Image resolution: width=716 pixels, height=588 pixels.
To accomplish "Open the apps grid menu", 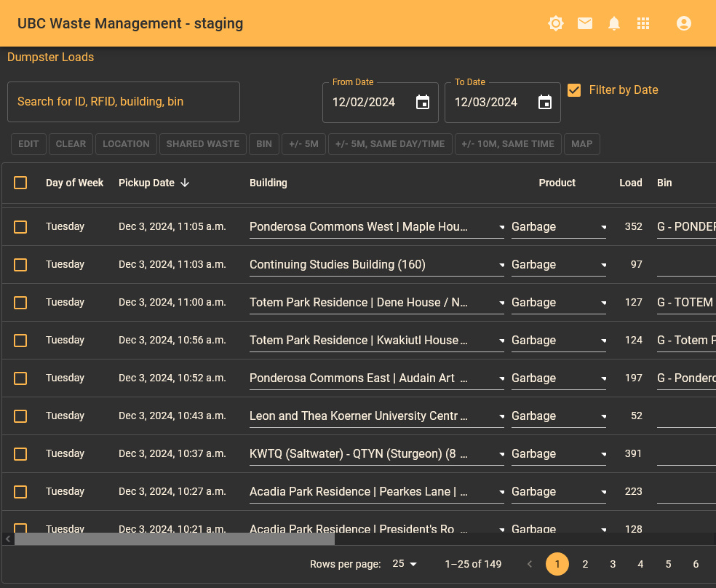I will click(x=643, y=23).
